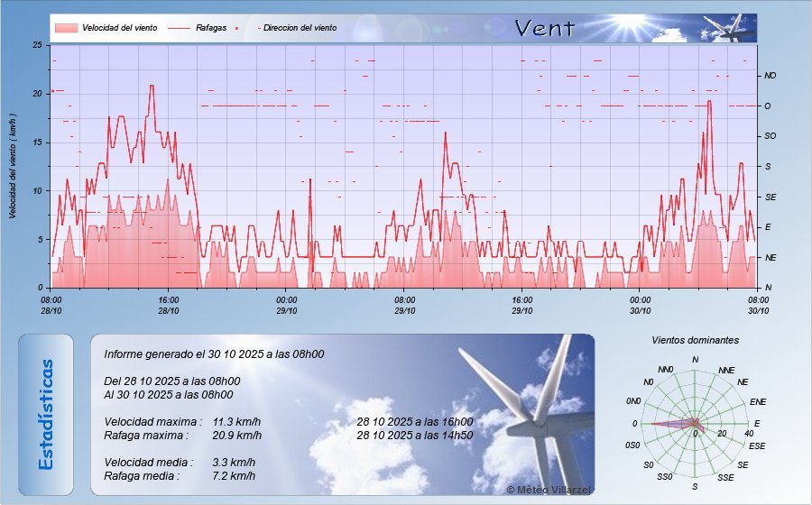Click the Rafagas red line legend icon

click(179, 28)
